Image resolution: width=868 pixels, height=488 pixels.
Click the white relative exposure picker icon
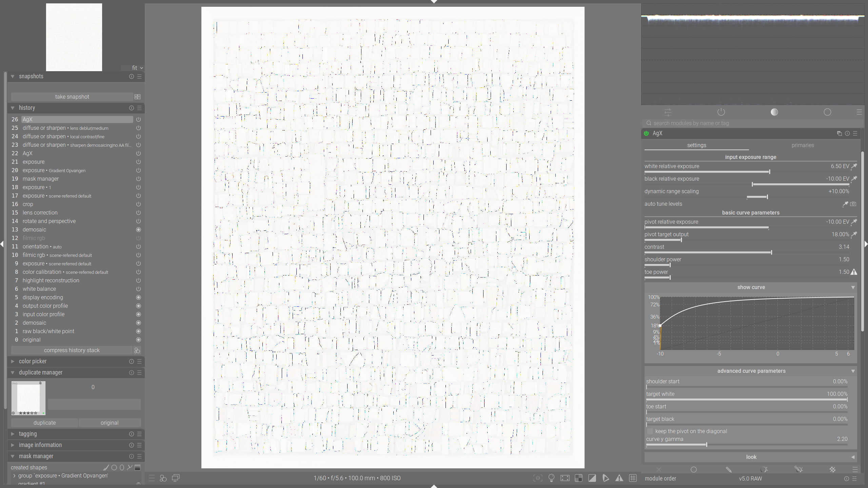point(854,166)
